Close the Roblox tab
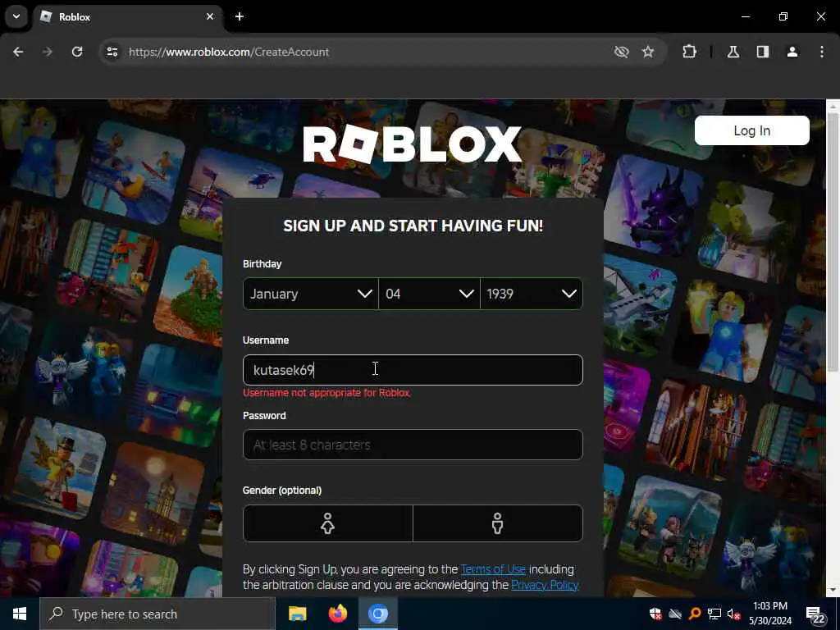Viewport: 840px width, 630px height. (210, 16)
